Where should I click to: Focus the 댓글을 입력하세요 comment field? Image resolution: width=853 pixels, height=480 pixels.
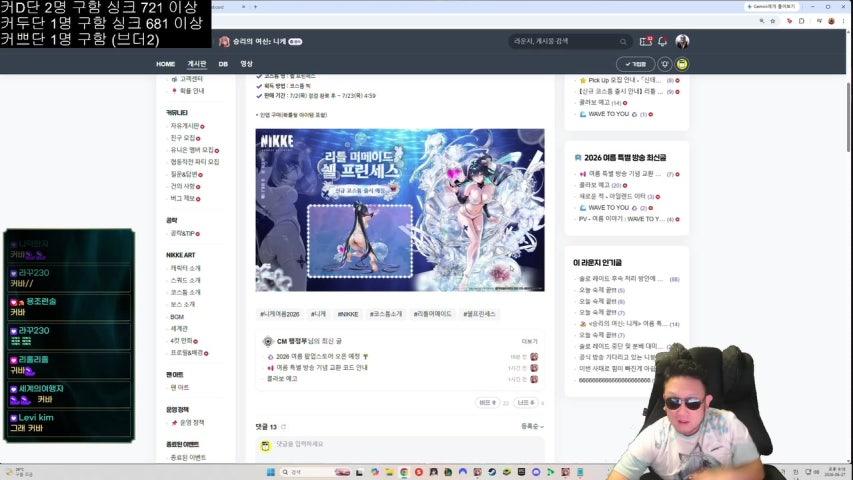point(400,447)
